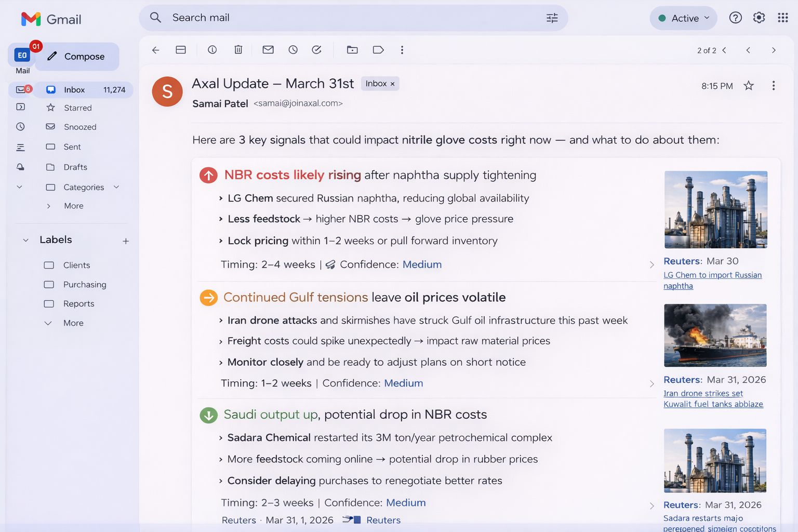798x532 pixels.
Task: Delete the email using the trash icon
Action: click(x=238, y=50)
